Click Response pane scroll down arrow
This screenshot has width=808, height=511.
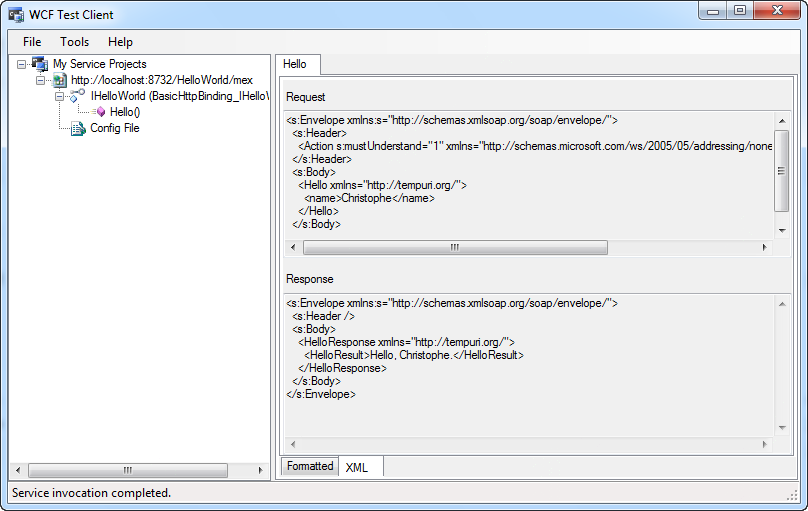click(782, 428)
